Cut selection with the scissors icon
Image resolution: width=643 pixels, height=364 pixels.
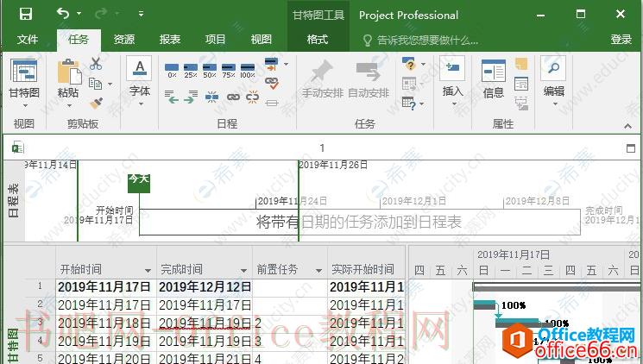(96, 64)
